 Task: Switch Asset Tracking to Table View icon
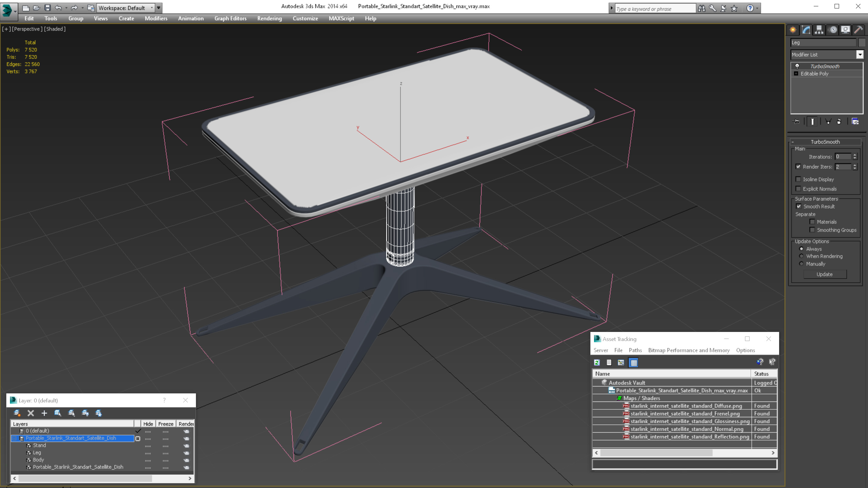point(634,363)
